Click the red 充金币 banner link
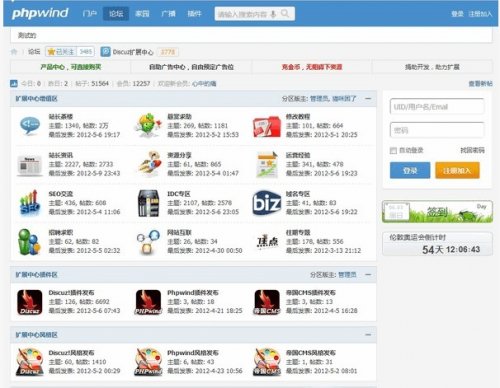 point(312,67)
